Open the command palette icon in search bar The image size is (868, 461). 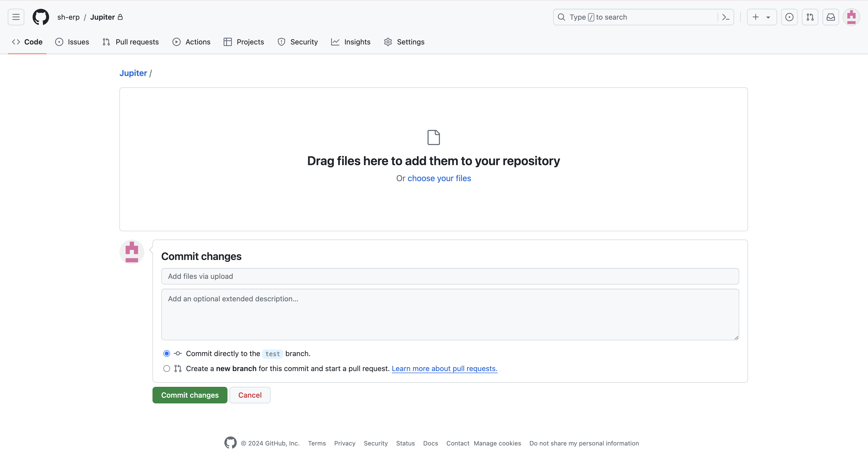(726, 17)
